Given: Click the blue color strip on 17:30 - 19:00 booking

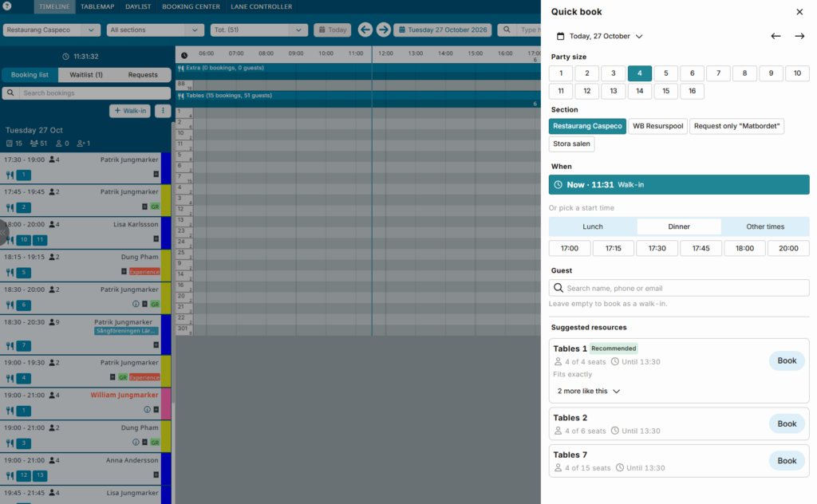Looking at the screenshot, I should tap(166, 167).
